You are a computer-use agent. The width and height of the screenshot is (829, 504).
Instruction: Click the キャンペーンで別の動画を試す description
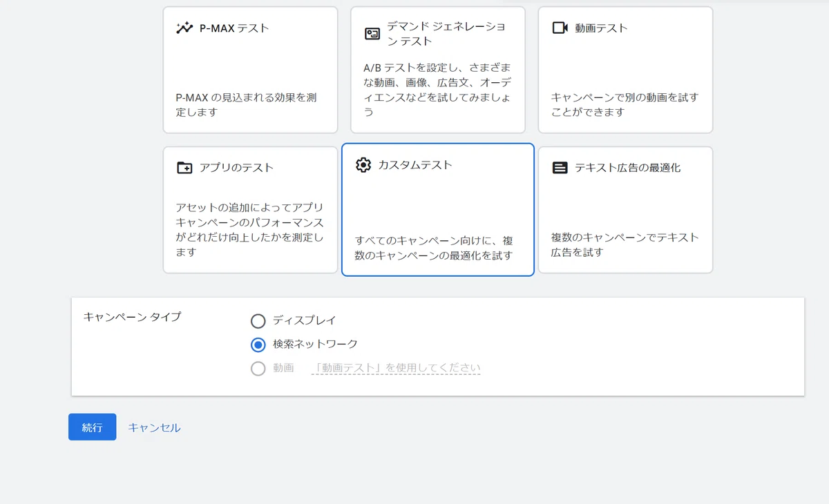pos(625,105)
